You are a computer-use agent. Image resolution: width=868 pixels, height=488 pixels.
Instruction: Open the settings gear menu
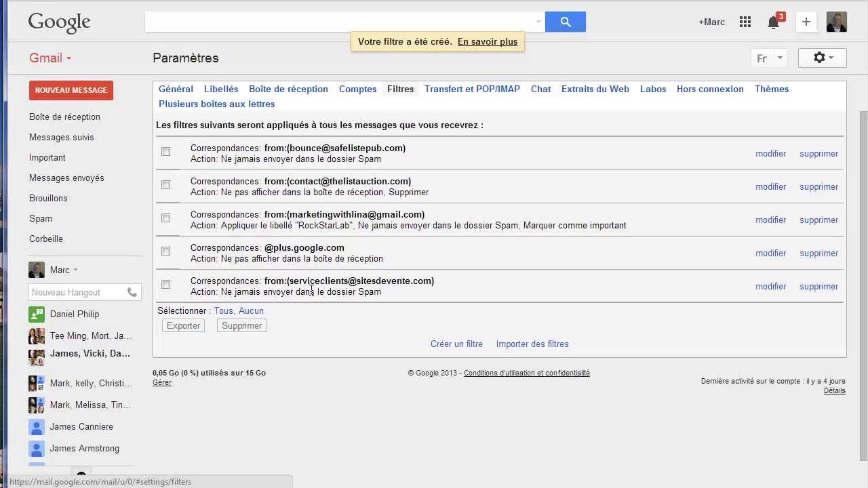tap(823, 58)
